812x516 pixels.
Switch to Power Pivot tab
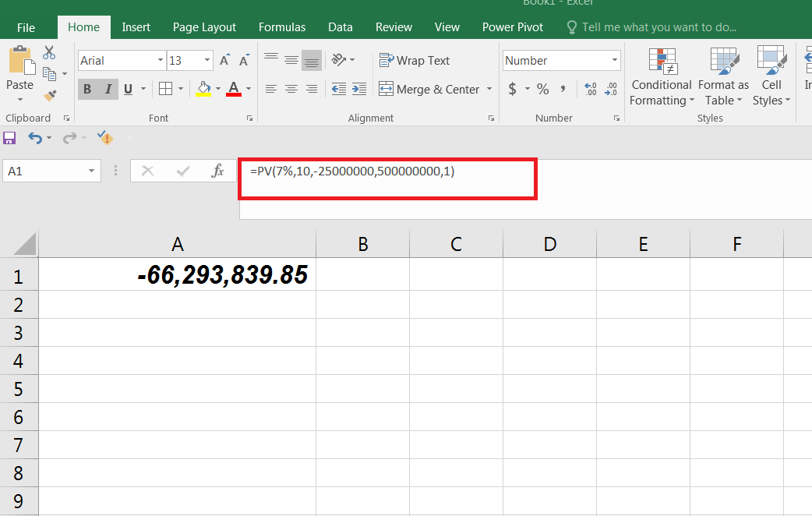coord(513,27)
